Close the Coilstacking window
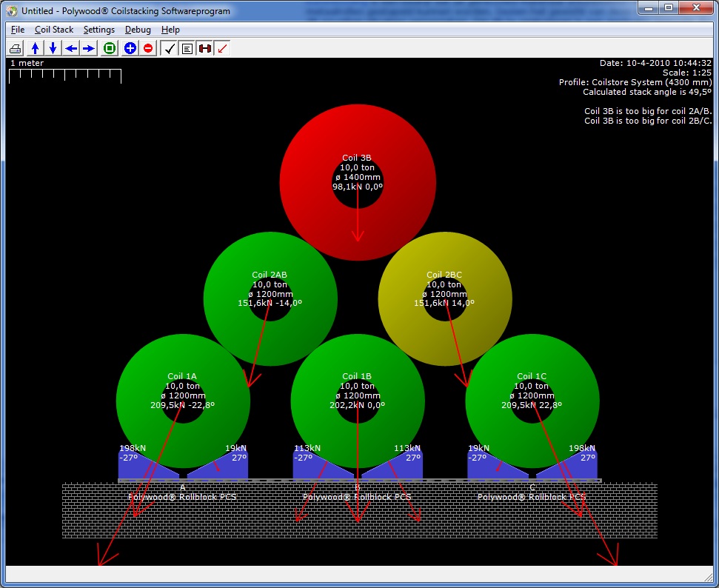This screenshot has width=719, height=588. click(x=696, y=8)
